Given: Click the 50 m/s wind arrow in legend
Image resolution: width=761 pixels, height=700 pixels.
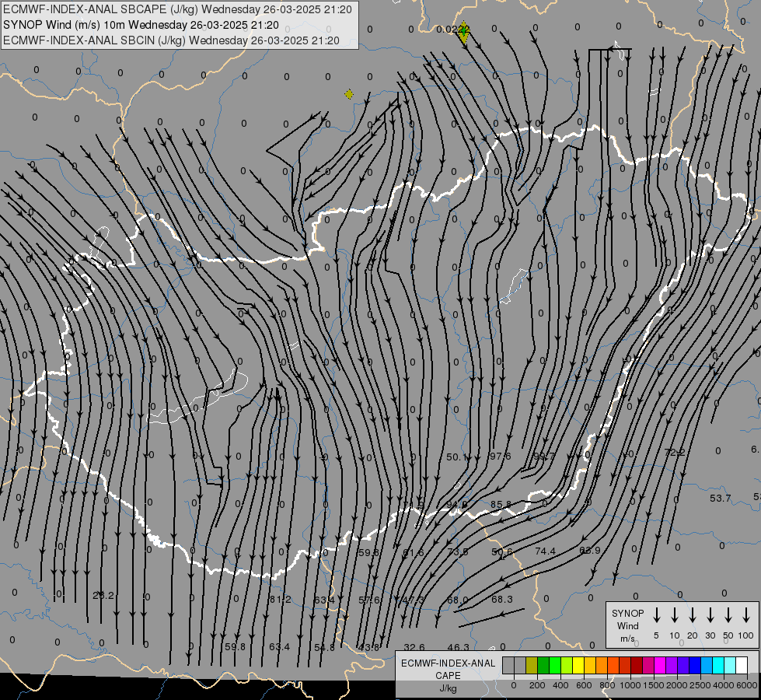Looking at the screenshot, I should click(728, 615).
